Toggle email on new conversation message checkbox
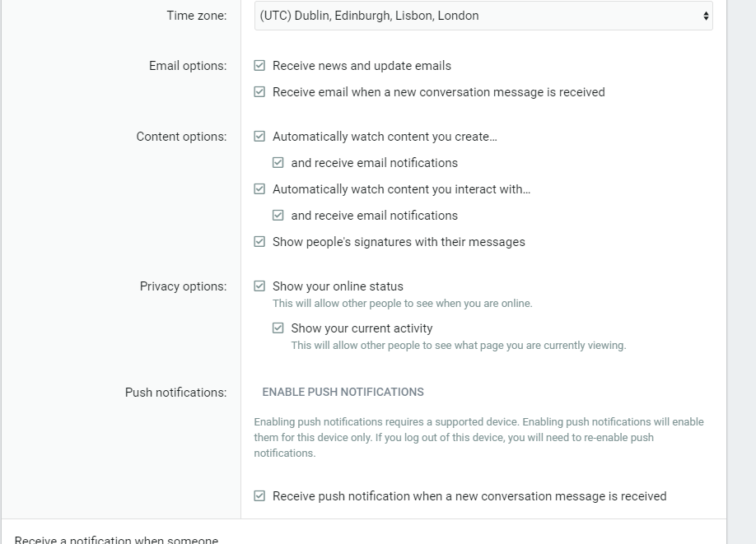756x544 pixels. tap(259, 91)
